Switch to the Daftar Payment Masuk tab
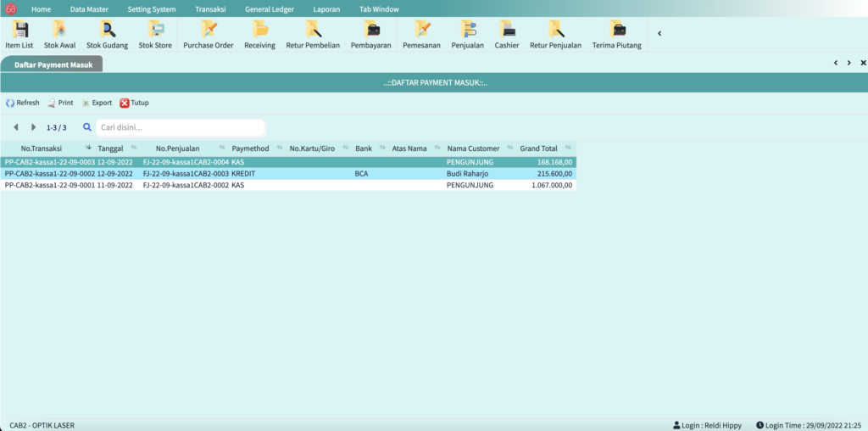Screen dimensions: 868x431 pyautogui.click(x=53, y=64)
